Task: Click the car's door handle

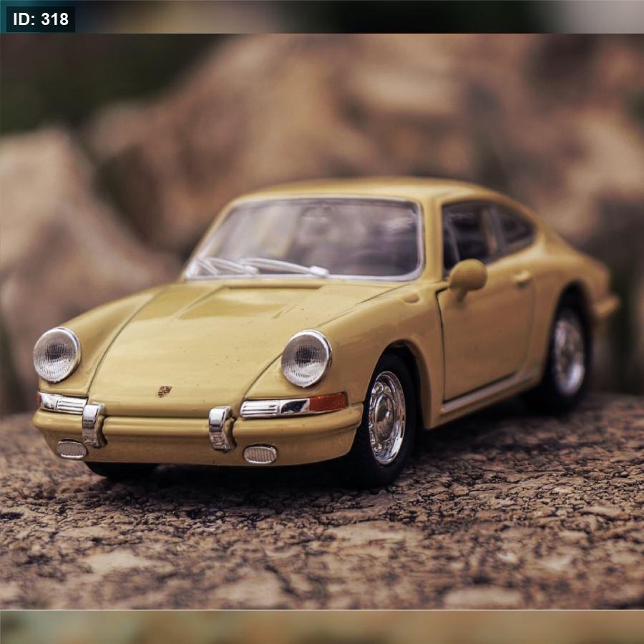Action: [x=522, y=278]
